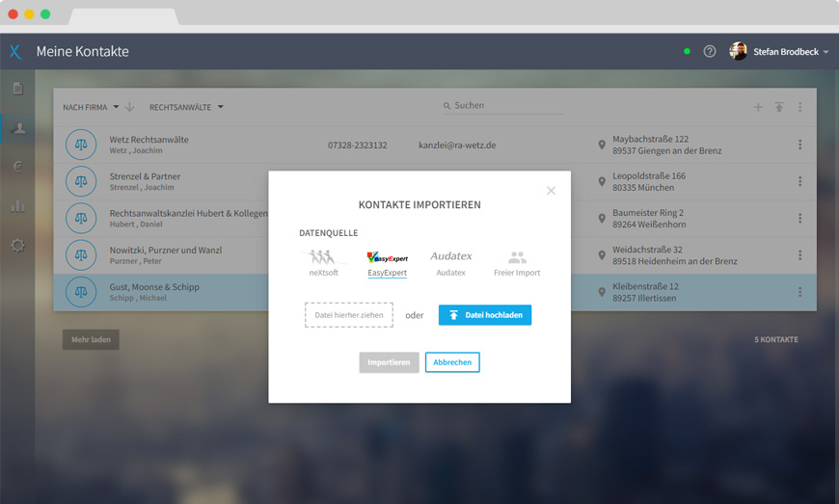
Task: Select the Nowitzki, Purzner und Wanzl contact name
Action: (x=166, y=251)
